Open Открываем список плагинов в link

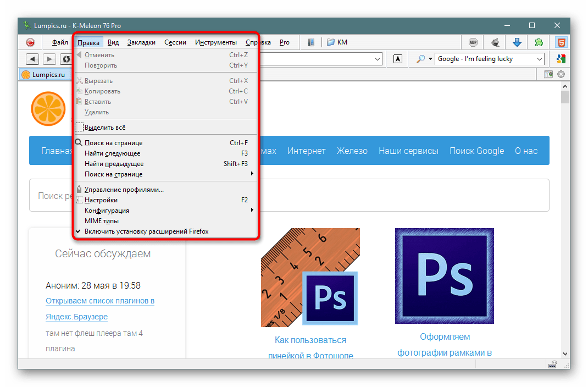(100, 301)
